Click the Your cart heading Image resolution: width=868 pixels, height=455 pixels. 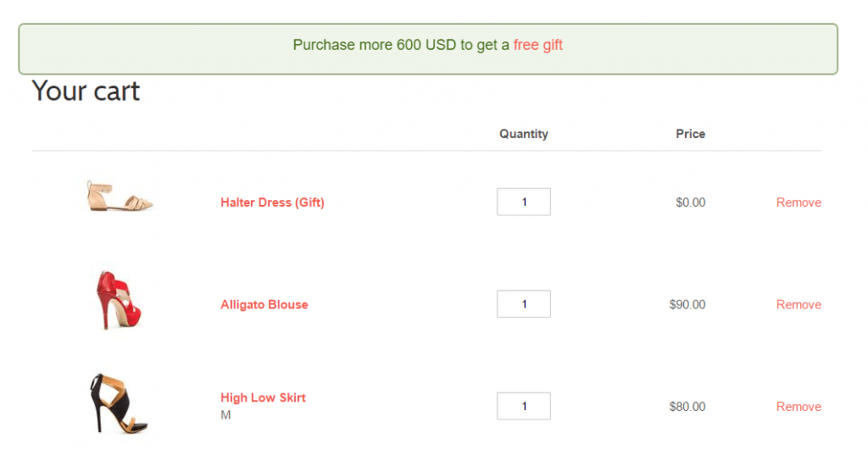click(86, 91)
